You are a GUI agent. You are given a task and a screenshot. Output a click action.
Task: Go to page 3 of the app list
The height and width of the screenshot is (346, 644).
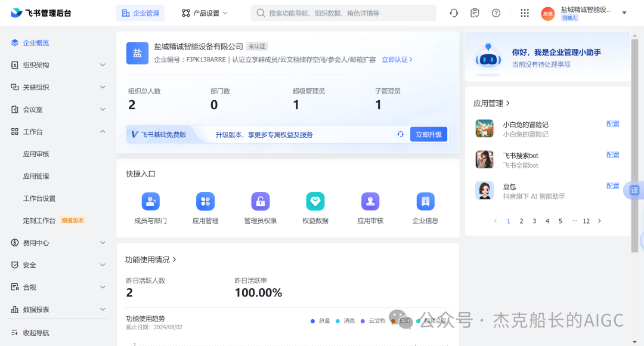pos(534,221)
